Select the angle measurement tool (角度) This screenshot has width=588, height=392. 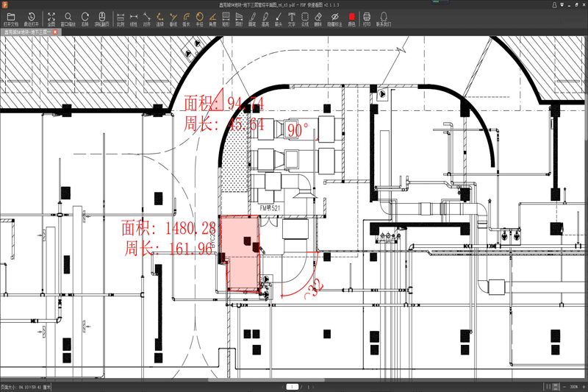point(212,19)
